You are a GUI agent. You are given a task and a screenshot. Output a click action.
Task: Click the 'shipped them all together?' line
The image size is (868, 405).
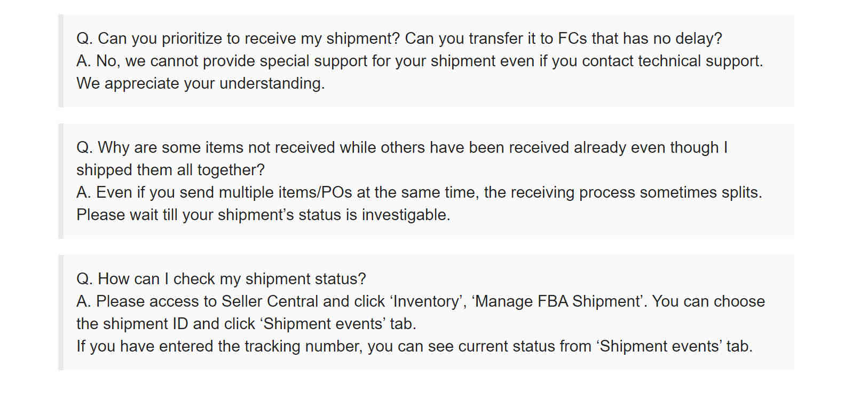click(x=171, y=170)
